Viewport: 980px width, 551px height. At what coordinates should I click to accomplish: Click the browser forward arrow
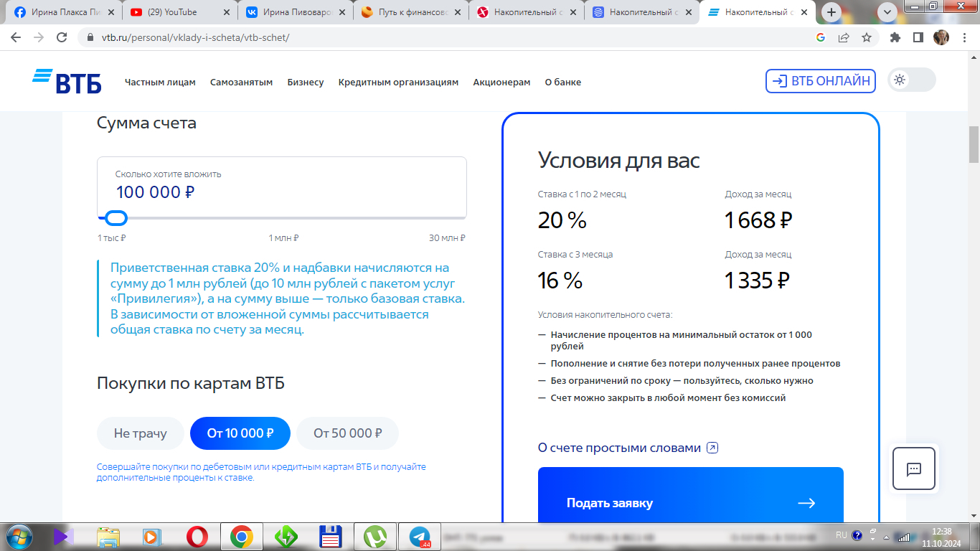pos(39,37)
